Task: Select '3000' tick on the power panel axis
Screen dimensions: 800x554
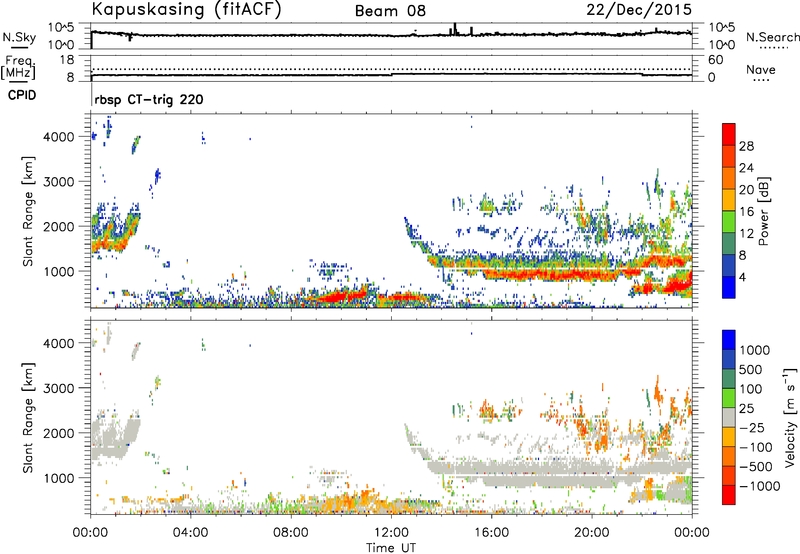Action: point(59,182)
